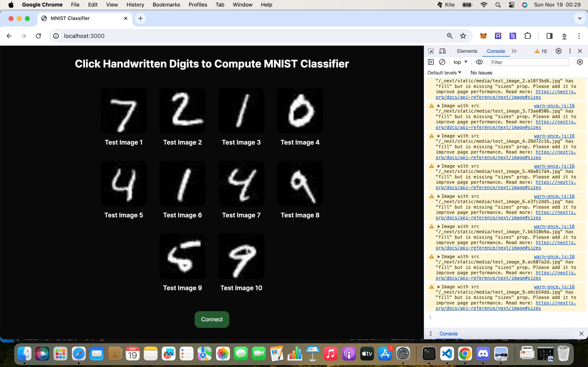The width and height of the screenshot is (588, 367).
Task: Toggle device toolbar emulation icon
Action: click(x=442, y=51)
